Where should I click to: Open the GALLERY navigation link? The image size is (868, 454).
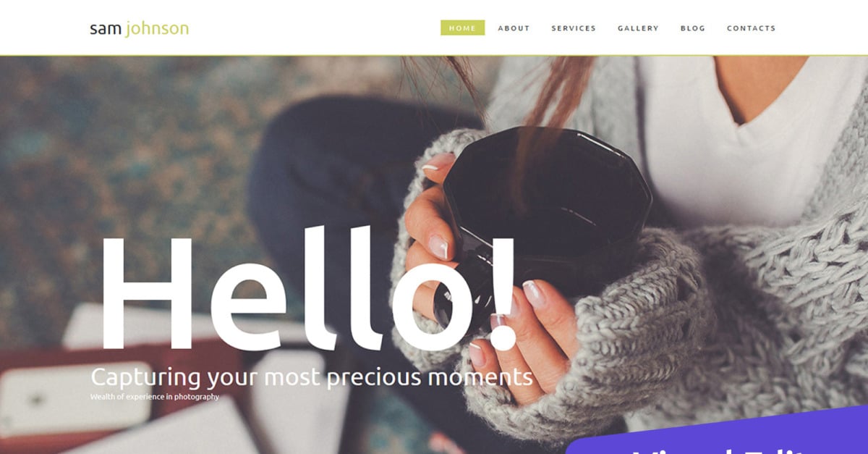[638, 28]
